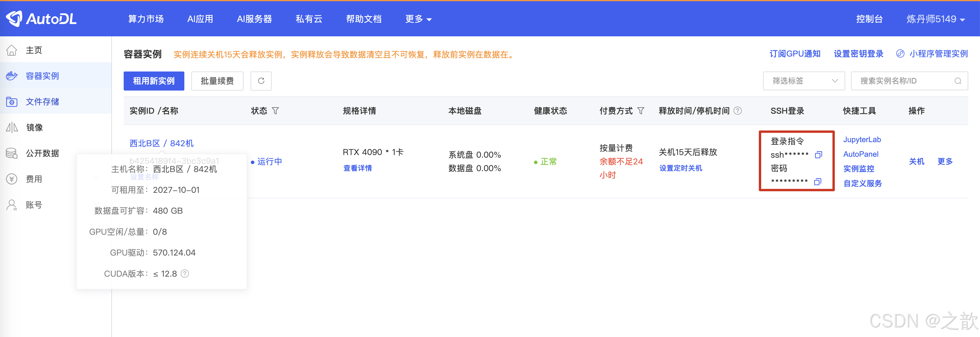Copy the SSH login command
This screenshot has height=337, width=980.
point(818,155)
